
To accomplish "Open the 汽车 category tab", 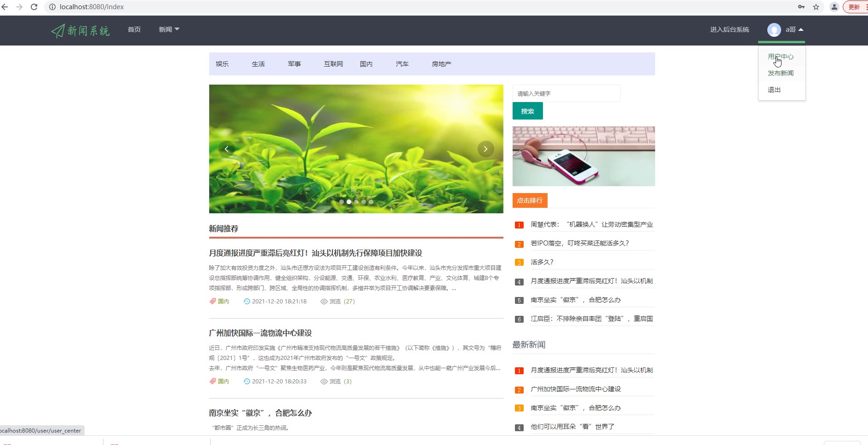I will tap(402, 64).
